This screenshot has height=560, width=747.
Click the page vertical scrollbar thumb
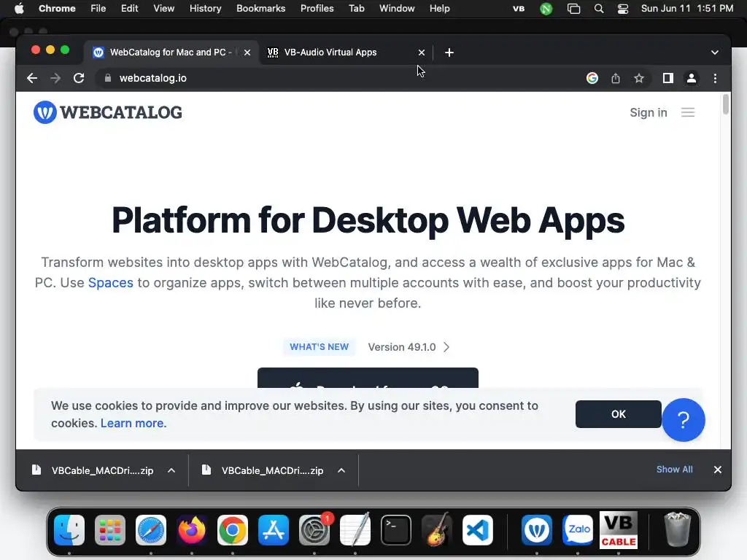726,105
